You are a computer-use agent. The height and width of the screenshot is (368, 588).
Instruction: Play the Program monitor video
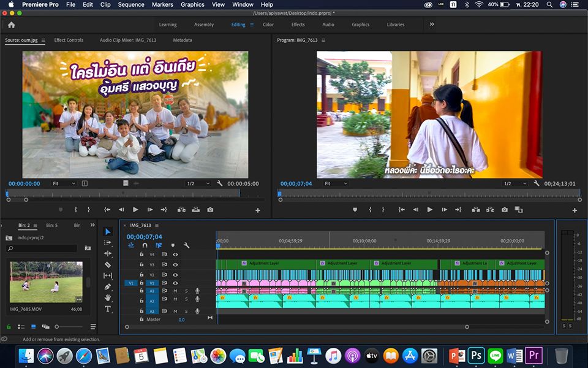tap(429, 210)
